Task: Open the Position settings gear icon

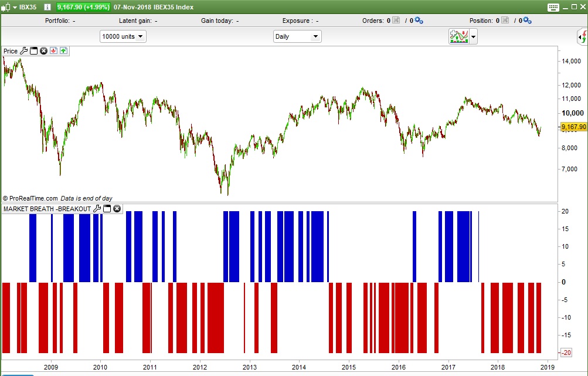Action: pos(527,21)
